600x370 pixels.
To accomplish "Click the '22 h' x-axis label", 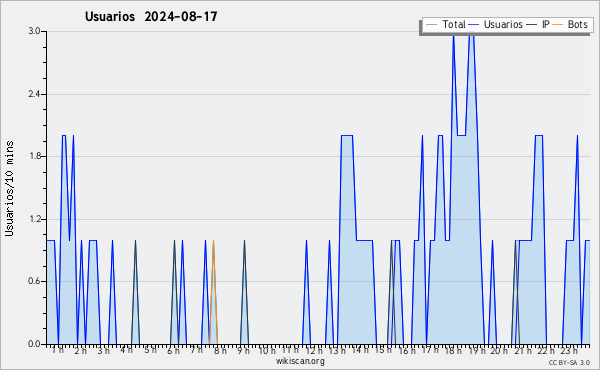I will [x=546, y=351].
